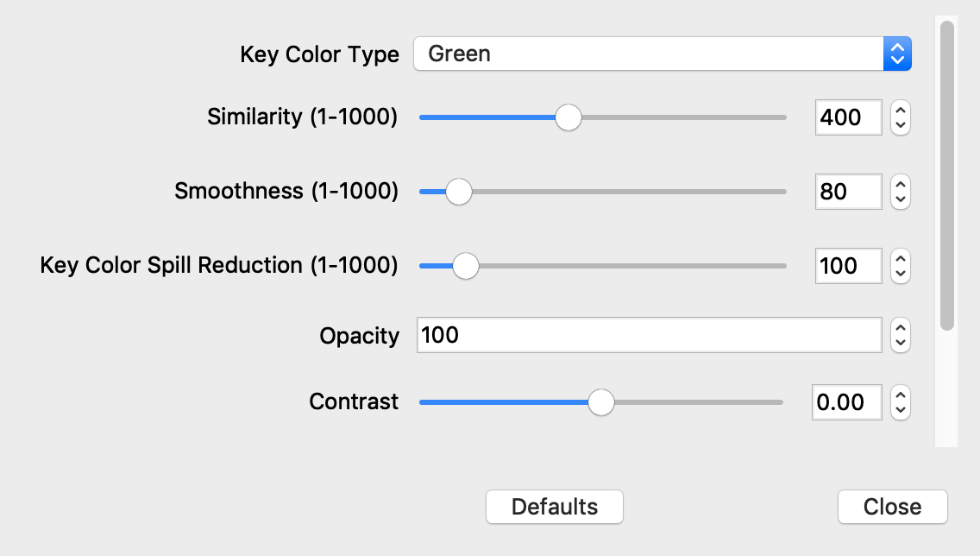The width and height of the screenshot is (980, 556).
Task: Click the Smoothness slider handle
Action: tap(458, 192)
